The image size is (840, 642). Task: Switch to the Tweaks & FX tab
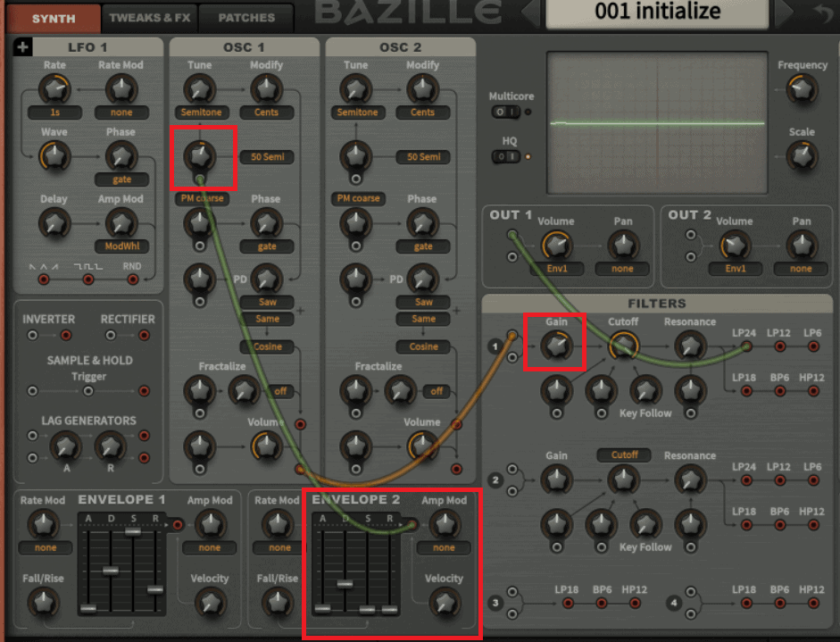coord(147,17)
